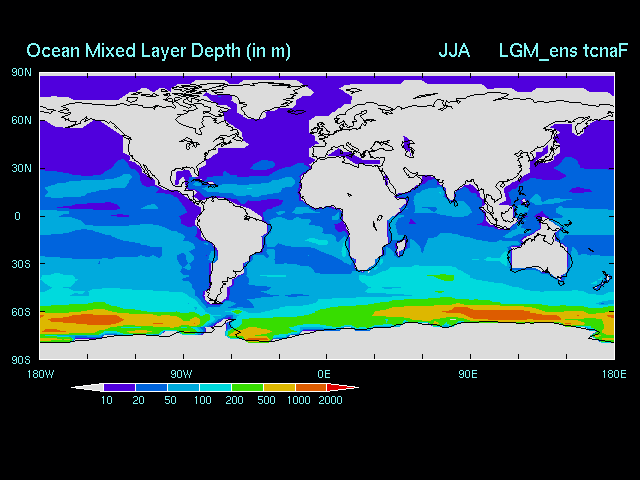This screenshot has width=640, height=480.
Task: Click the colorbar value '2000'
Action: click(x=330, y=400)
